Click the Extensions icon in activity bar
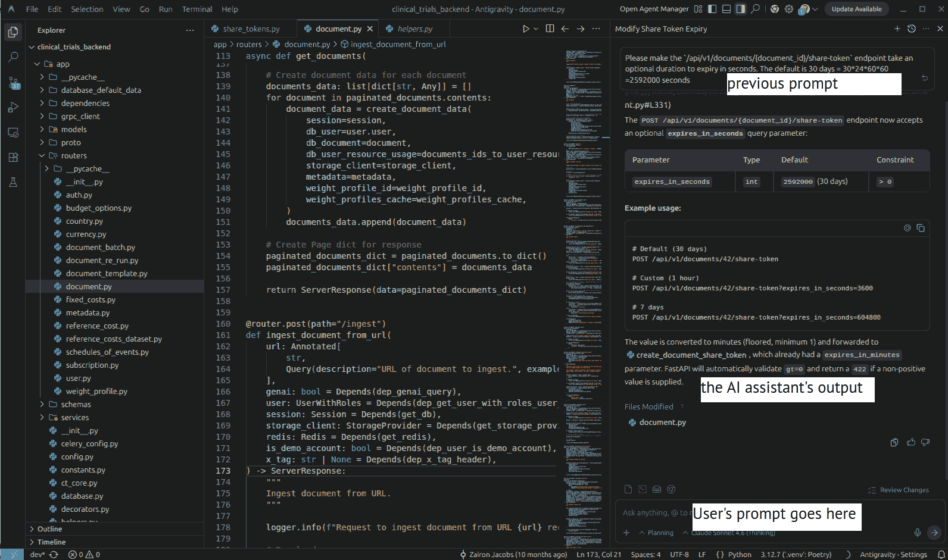Image resolution: width=948 pixels, height=560 pixels. tap(13, 158)
